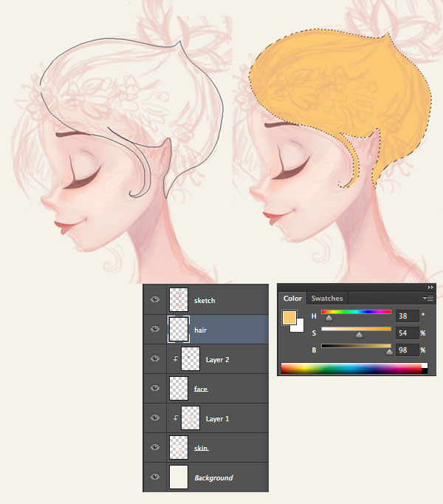Collapse the Color panel with double arrows
This screenshot has width=443, height=504.
431,287
